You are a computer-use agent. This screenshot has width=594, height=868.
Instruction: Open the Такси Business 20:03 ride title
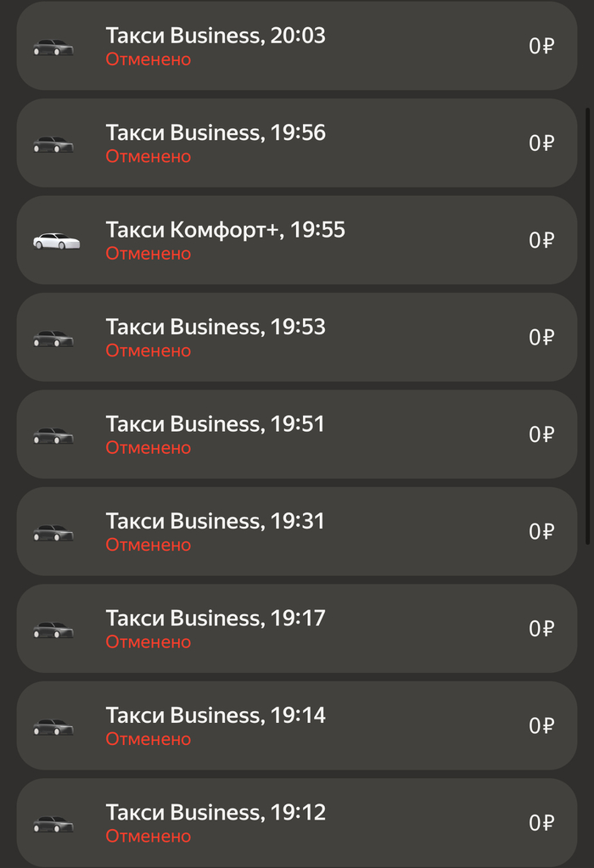point(216,36)
